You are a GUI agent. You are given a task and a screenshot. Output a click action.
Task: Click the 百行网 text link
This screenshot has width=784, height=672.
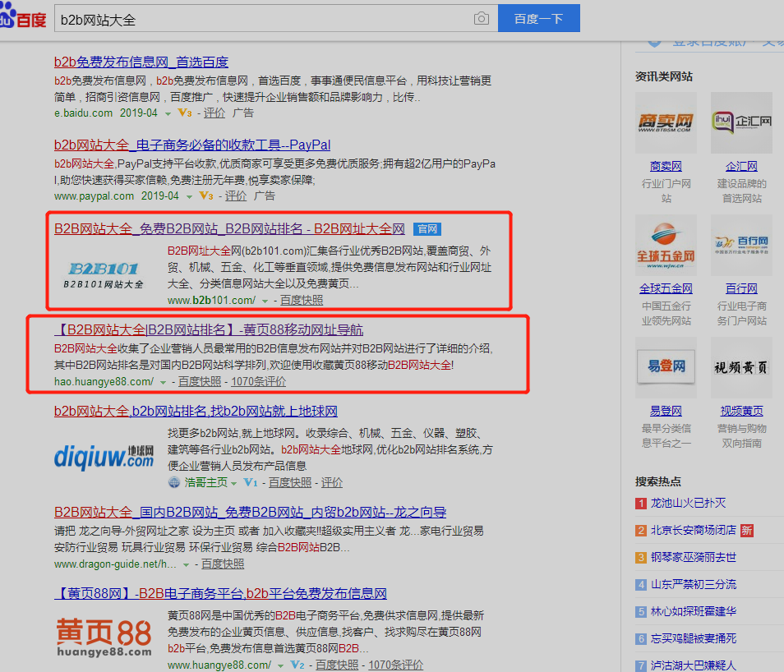point(741,288)
